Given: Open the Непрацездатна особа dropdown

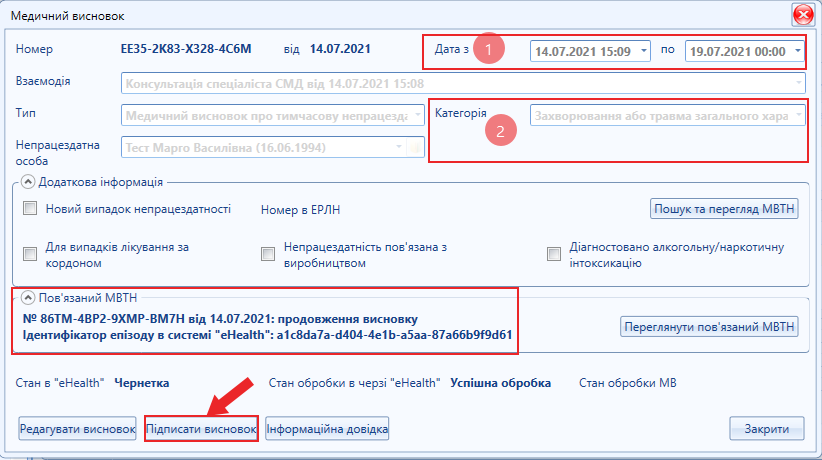Looking at the screenshot, I should point(399,147).
